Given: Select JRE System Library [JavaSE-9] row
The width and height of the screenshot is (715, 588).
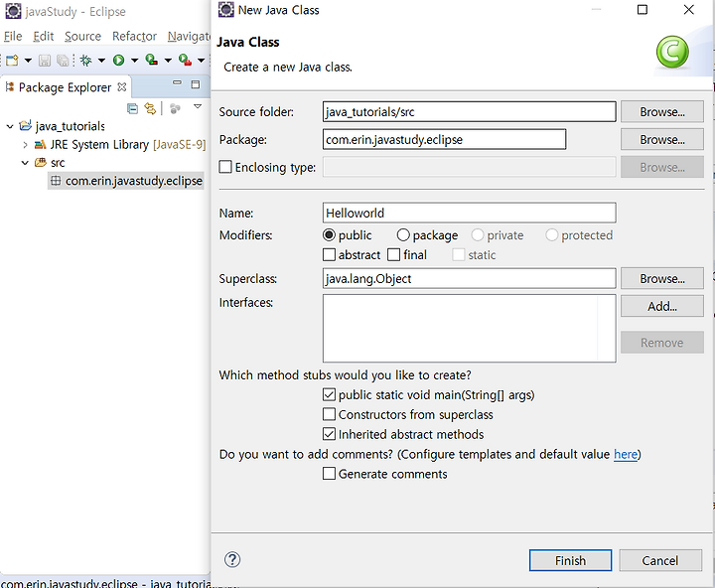Looking at the screenshot, I should pyautogui.click(x=120, y=145).
